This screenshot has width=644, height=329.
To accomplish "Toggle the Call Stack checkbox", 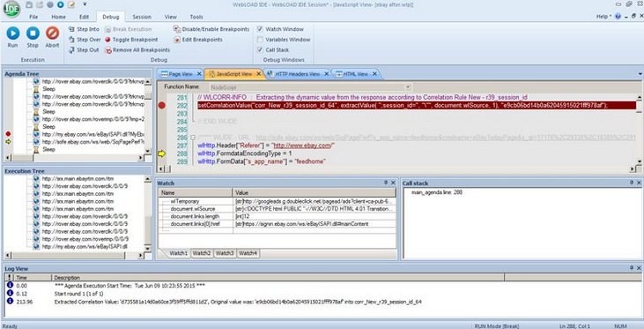I will [x=260, y=49].
